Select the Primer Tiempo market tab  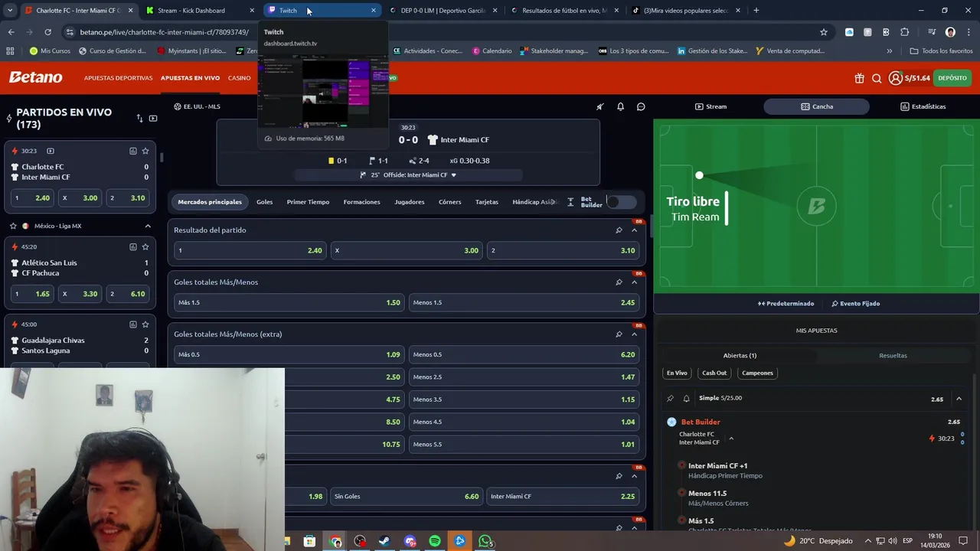(308, 202)
